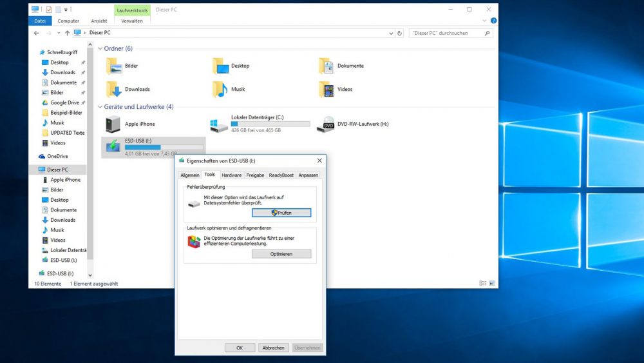Open the Musik folder in Ordner section
This screenshot has height=363, width=644.
(229, 89)
